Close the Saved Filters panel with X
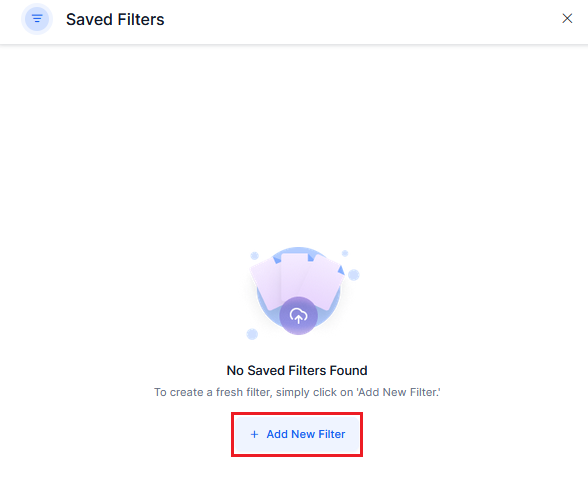The image size is (588, 477). pyautogui.click(x=567, y=18)
